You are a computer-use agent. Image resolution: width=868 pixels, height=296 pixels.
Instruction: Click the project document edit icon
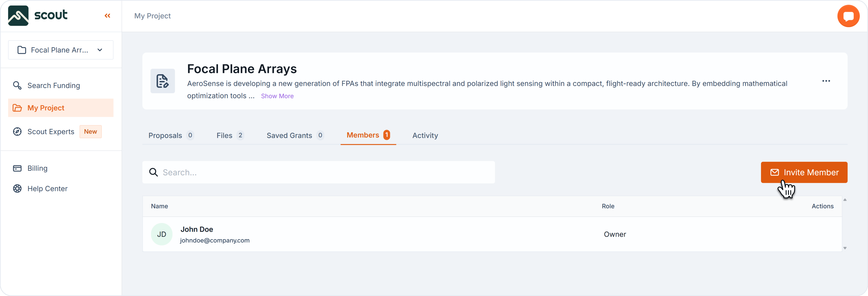(162, 81)
